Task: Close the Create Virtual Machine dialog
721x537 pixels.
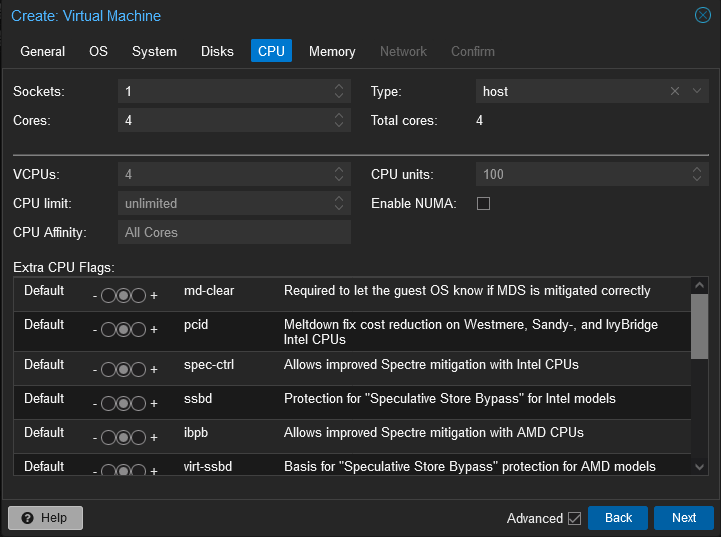Action: (703, 15)
